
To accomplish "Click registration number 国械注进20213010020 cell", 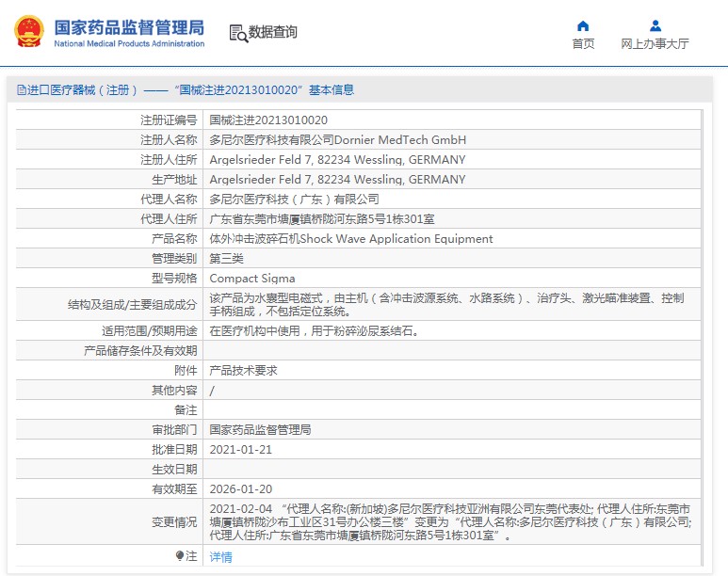I will [268, 120].
